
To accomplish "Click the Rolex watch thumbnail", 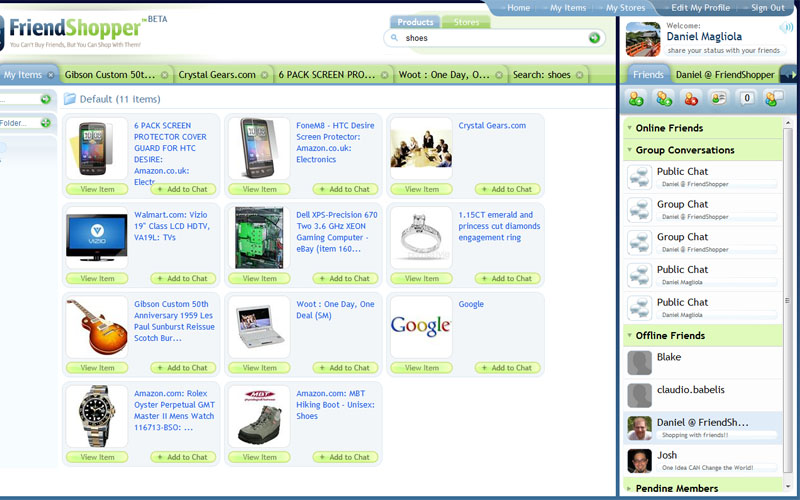I will 96,416.
